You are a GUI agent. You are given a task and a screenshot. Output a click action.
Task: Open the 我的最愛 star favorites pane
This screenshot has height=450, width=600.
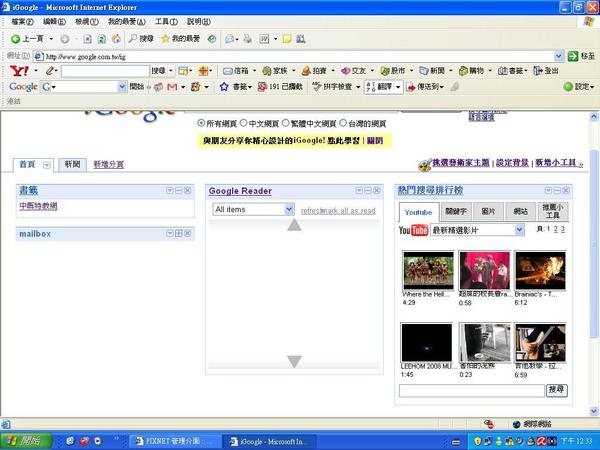click(181, 39)
